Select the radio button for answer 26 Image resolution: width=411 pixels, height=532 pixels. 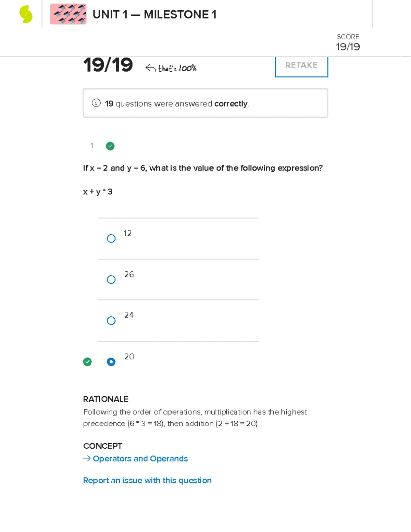[x=111, y=280]
